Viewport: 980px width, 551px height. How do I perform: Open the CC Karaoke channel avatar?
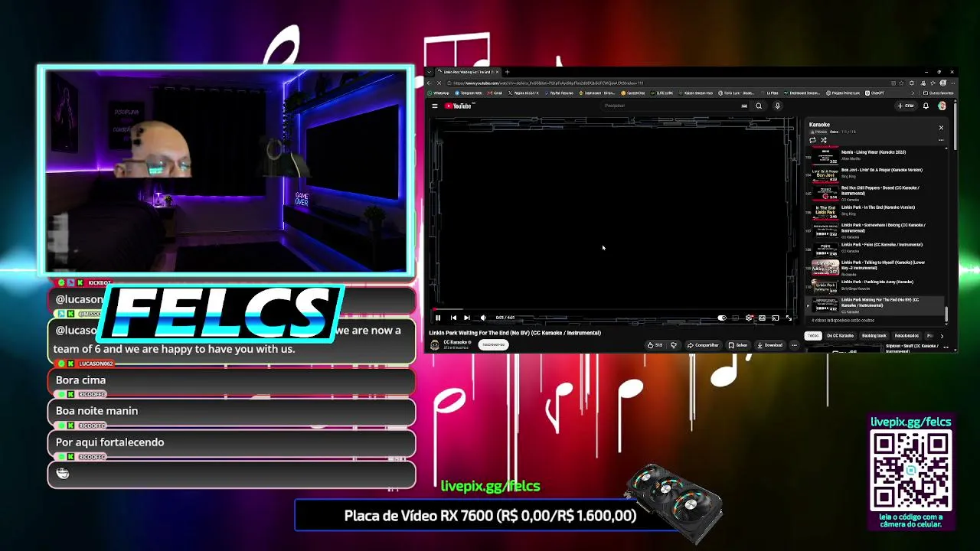click(435, 344)
